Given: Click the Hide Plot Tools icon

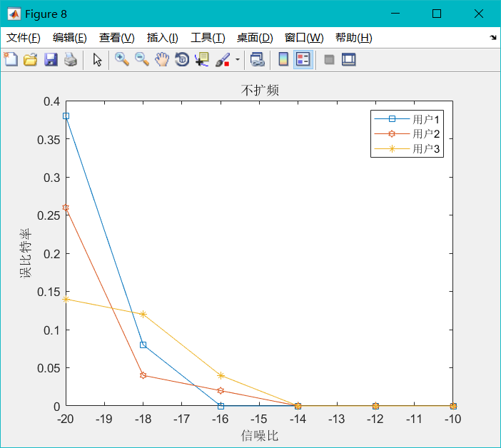Looking at the screenshot, I should 329,59.
